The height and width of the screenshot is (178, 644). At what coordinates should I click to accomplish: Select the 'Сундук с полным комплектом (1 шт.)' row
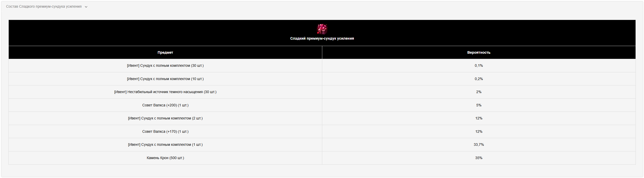coord(165,145)
